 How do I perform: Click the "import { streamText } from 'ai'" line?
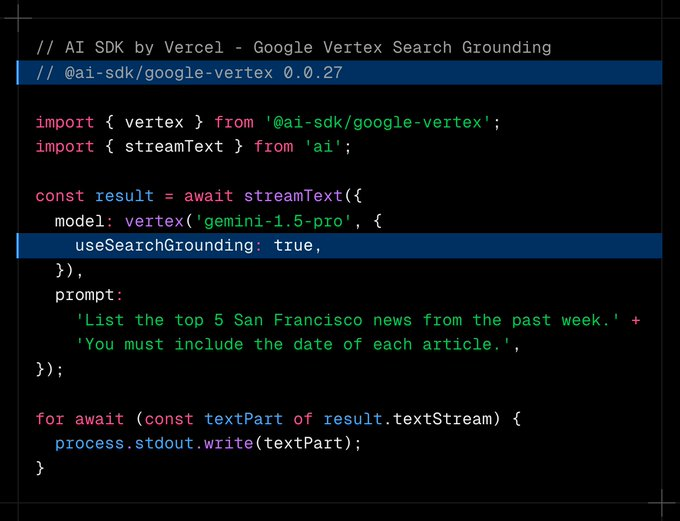point(193,147)
